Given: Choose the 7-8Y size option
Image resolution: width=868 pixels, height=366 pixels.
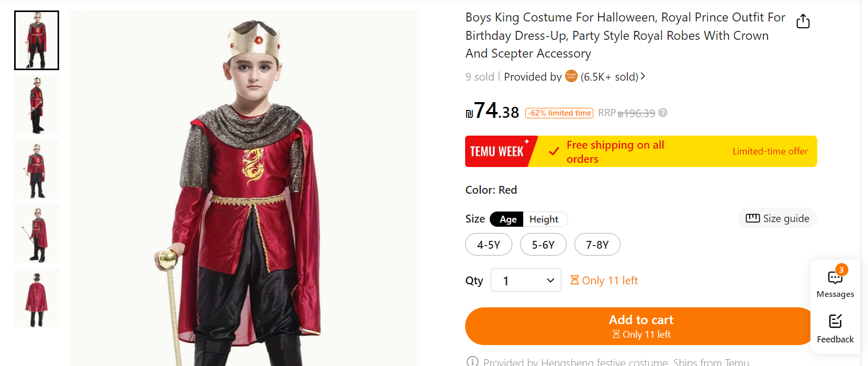Looking at the screenshot, I should point(597,245).
